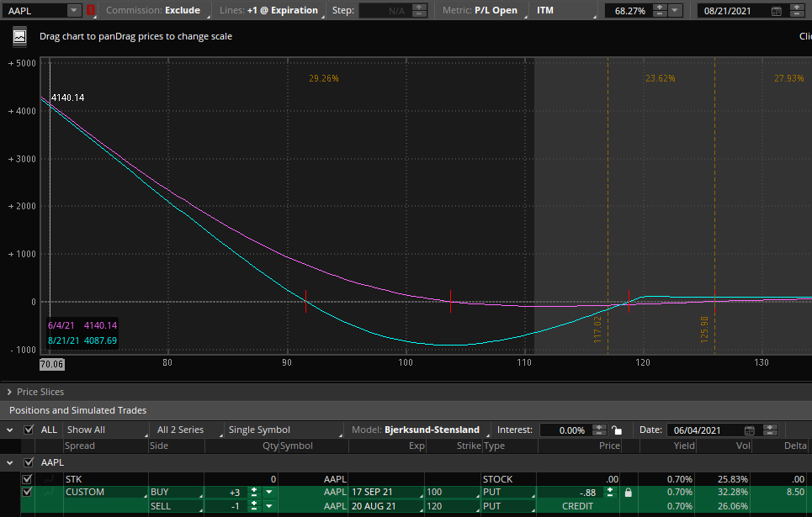Click the padlock on the -.88 price row
Viewport: 812px width, 517px height.
click(x=629, y=492)
